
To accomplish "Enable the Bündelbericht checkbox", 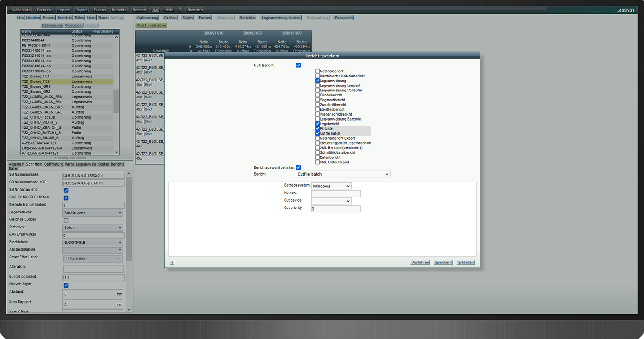I will [317, 95].
